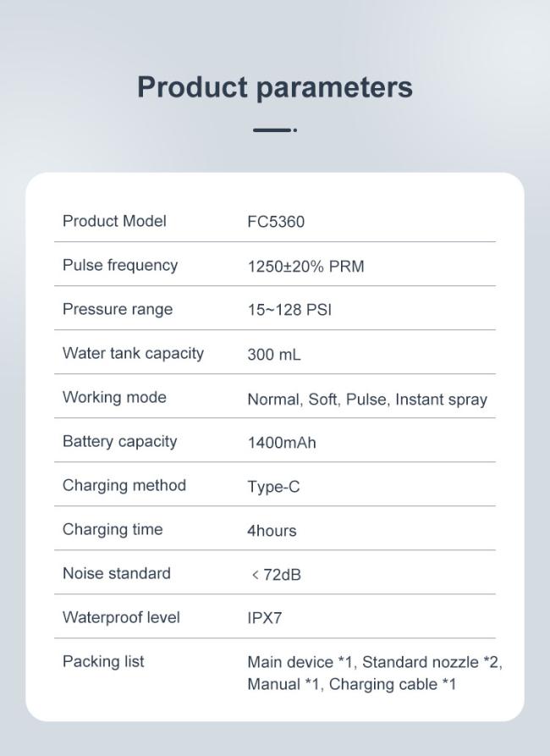Click the "Product parameters" heading
Viewport: 550px width, 756px height.
(274, 87)
